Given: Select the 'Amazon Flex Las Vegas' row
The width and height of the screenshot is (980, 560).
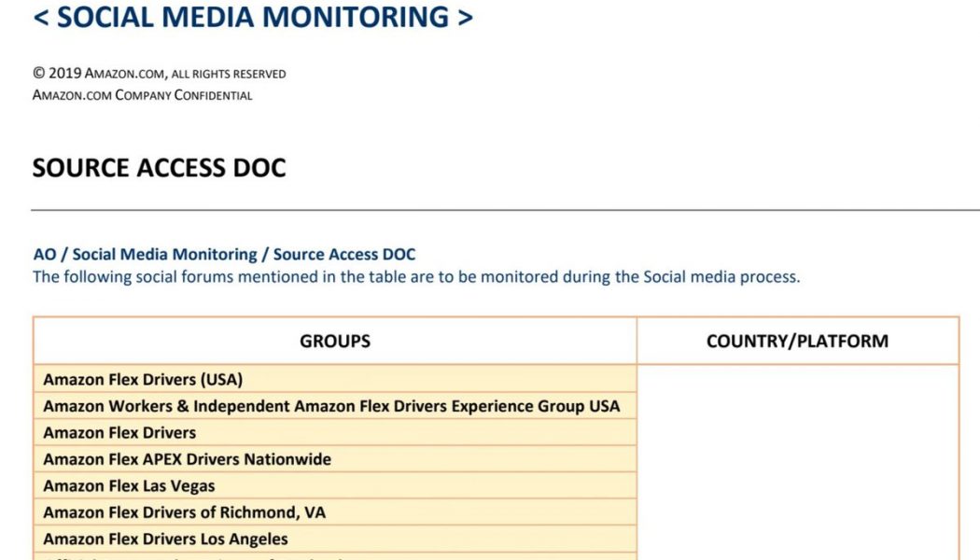Looking at the screenshot, I should [129, 485].
